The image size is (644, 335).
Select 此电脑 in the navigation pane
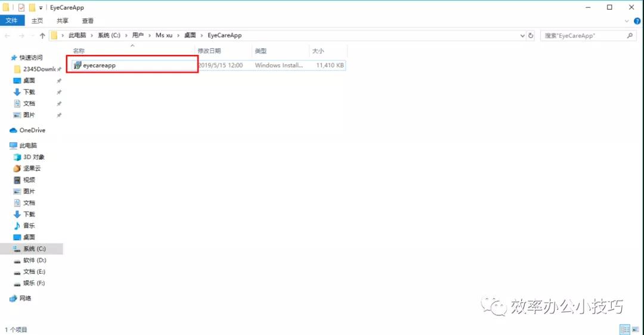tap(27, 145)
